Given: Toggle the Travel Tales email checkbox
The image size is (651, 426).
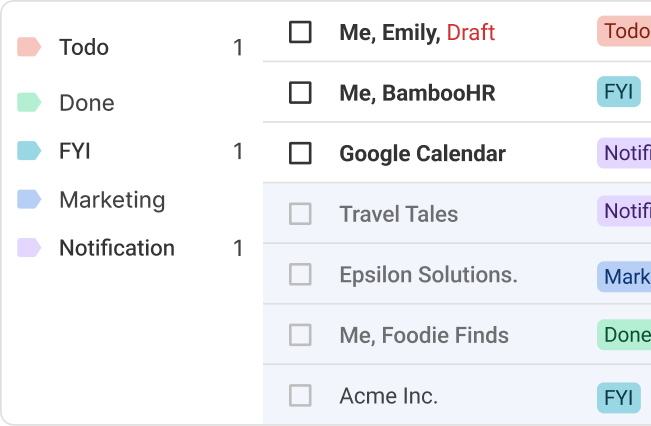Looking at the screenshot, I should tap(300, 213).
